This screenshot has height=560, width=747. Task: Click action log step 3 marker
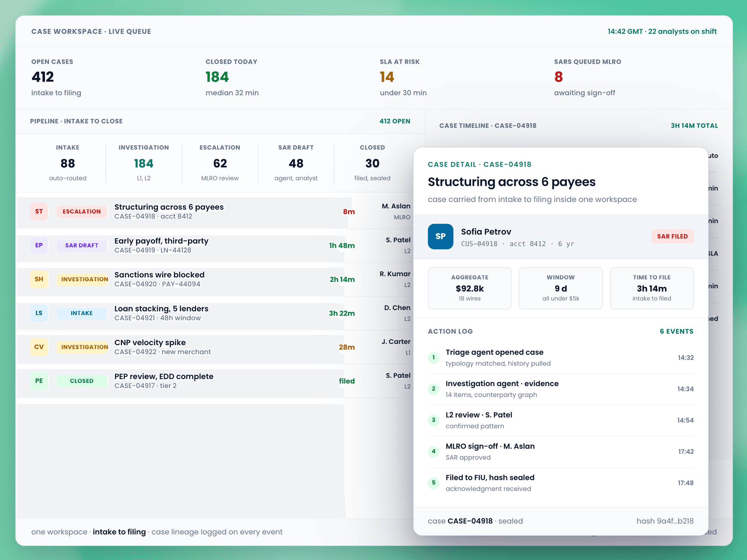point(433,420)
